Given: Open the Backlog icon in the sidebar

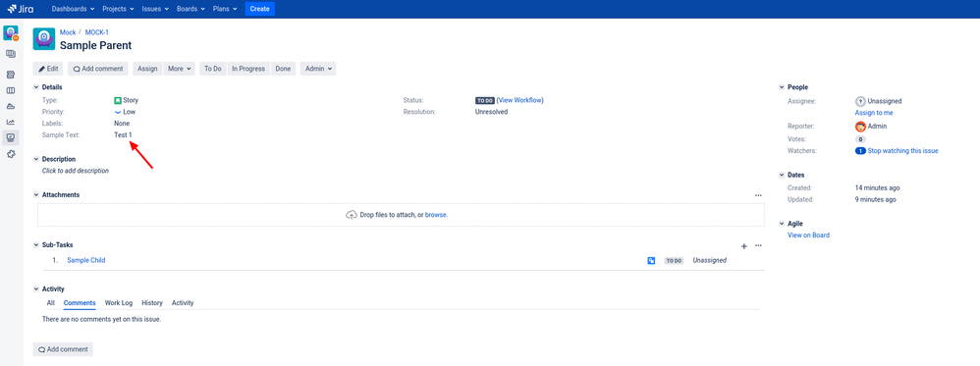Looking at the screenshot, I should pos(11,75).
